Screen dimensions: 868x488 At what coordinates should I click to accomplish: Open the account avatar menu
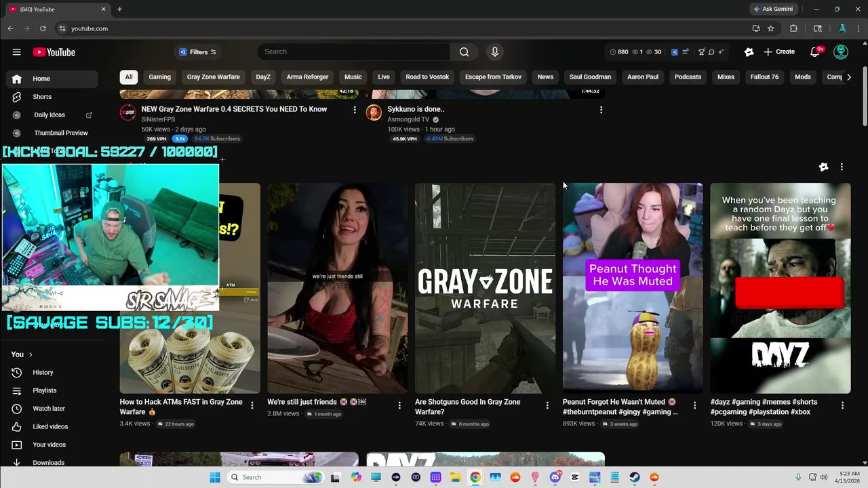coord(841,52)
